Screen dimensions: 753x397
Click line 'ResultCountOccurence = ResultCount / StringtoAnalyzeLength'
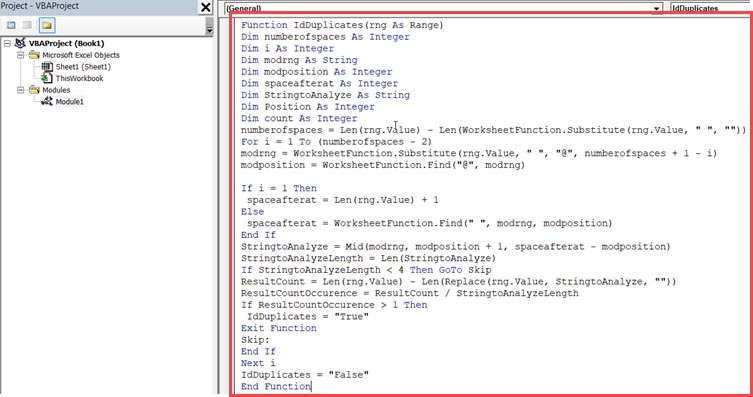tap(410, 293)
